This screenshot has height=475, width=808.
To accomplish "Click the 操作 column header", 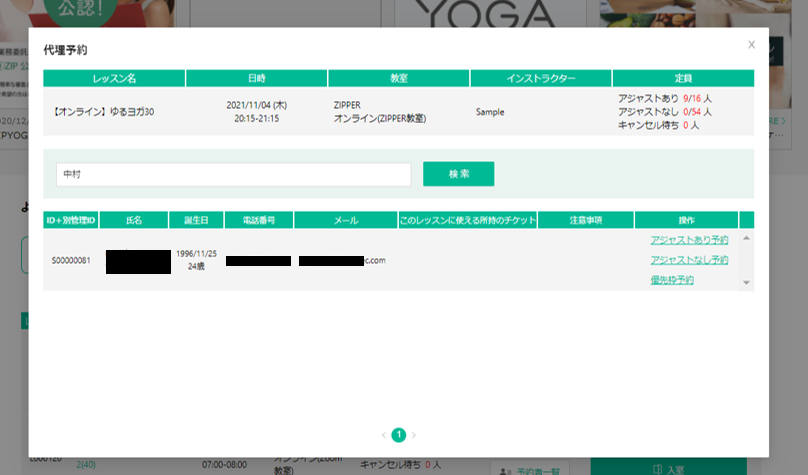I will point(686,220).
